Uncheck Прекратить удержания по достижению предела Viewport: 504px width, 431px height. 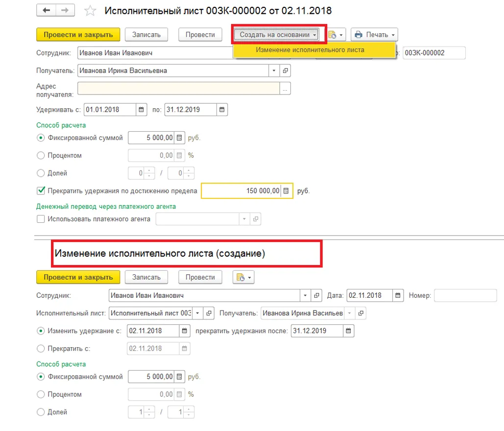pyautogui.click(x=41, y=191)
